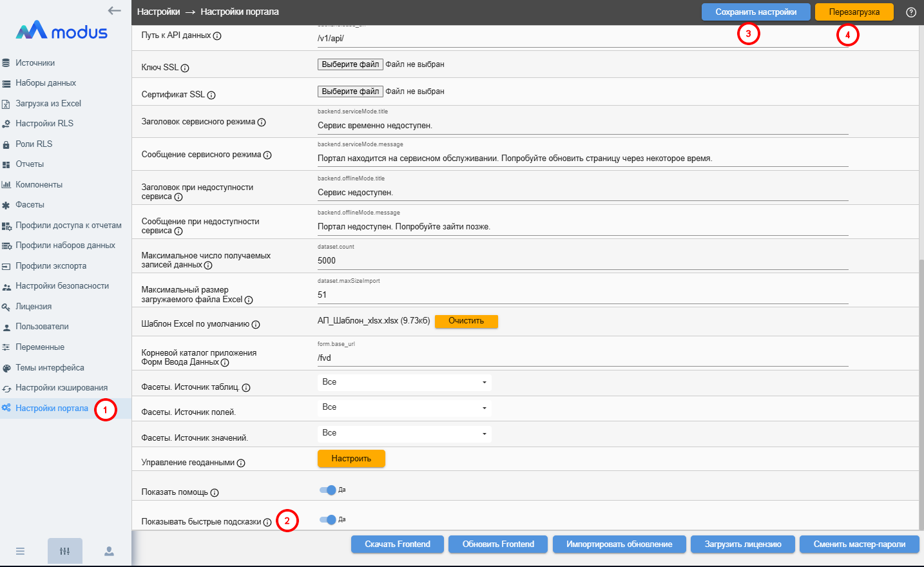Click the Сохранить настройки button

[755, 12]
